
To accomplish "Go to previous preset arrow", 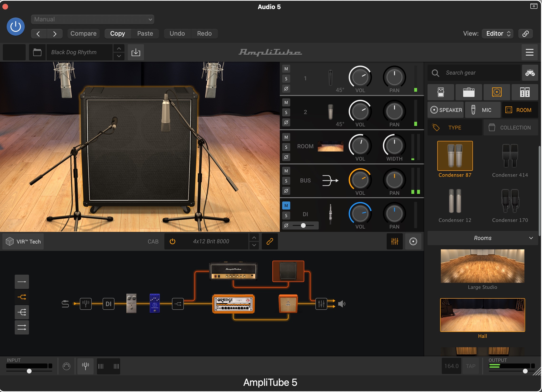I will pyautogui.click(x=38, y=34).
